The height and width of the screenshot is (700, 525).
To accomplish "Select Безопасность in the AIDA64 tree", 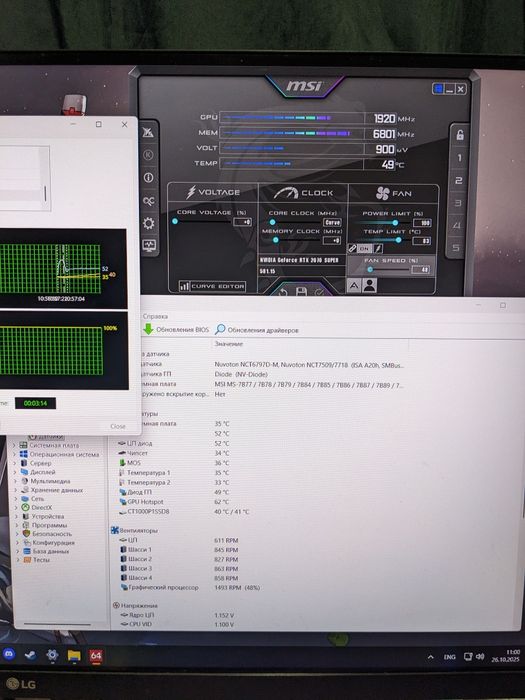I will tap(51, 533).
